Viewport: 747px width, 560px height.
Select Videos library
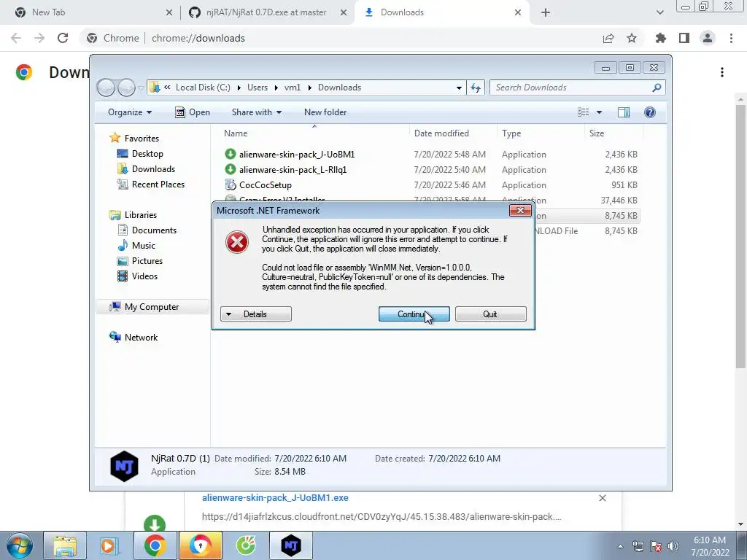(144, 276)
